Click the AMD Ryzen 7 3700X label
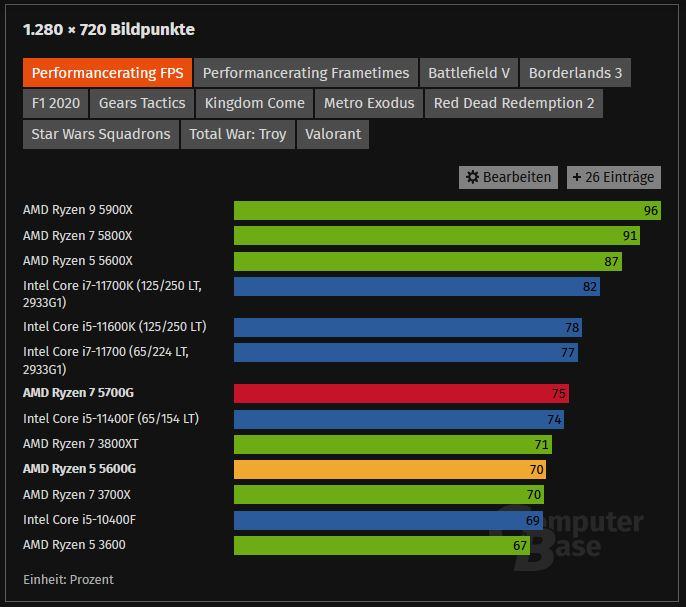This screenshot has width=686, height=607. tap(77, 495)
